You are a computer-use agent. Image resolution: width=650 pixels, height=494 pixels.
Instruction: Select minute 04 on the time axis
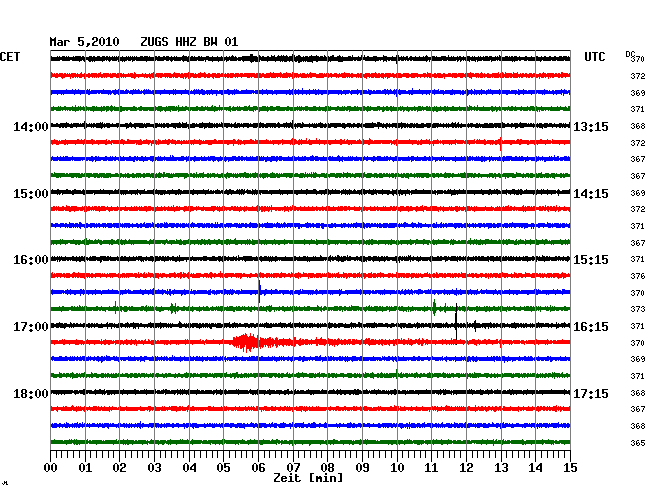tap(189, 467)
